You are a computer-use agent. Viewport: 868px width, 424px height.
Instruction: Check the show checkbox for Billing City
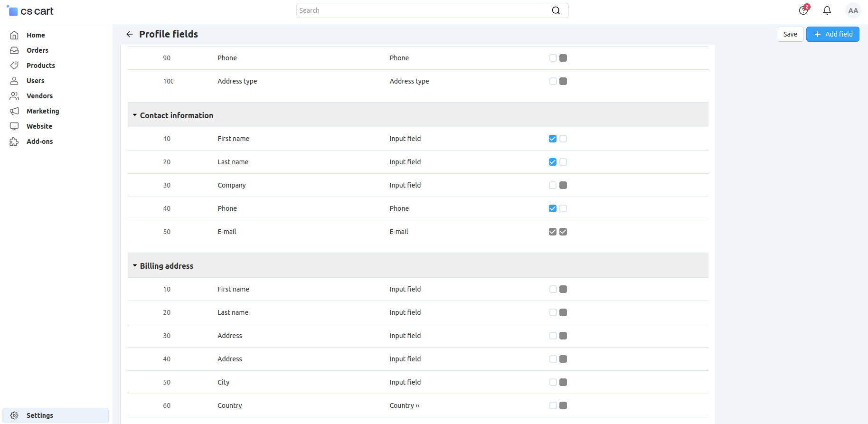point(553,382)
